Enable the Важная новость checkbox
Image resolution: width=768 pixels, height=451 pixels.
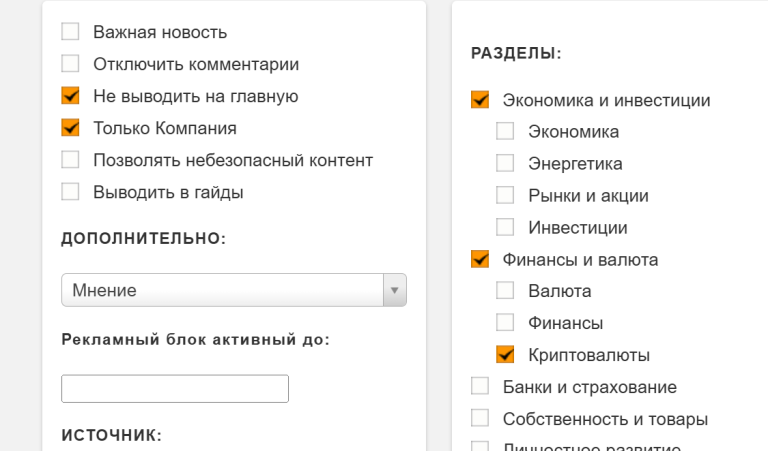pos(70,31)
